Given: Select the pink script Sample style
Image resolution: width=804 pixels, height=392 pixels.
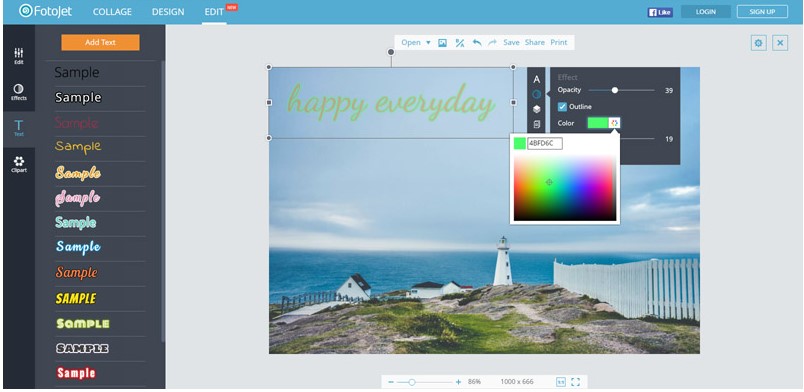Looking at the screenshot, I should pyautogui.click(x=77, y=197).
